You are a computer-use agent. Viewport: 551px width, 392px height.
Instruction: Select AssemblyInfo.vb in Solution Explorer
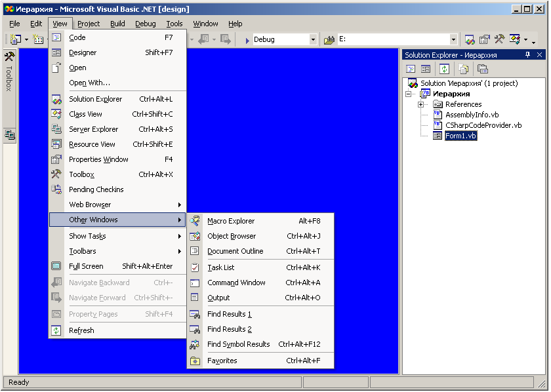[x=472, y=115]
